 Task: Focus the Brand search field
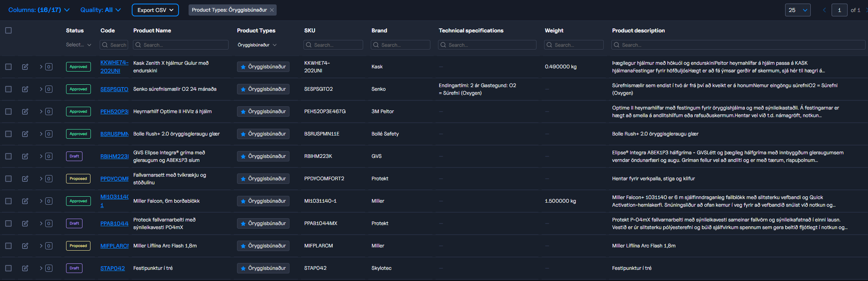400,45
